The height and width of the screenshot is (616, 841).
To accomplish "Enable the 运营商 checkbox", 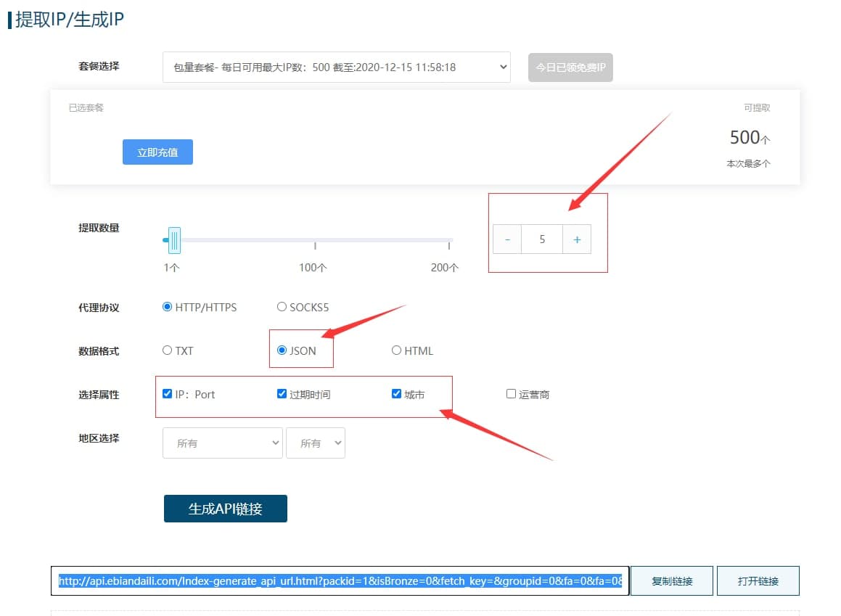I will [511, 393].
